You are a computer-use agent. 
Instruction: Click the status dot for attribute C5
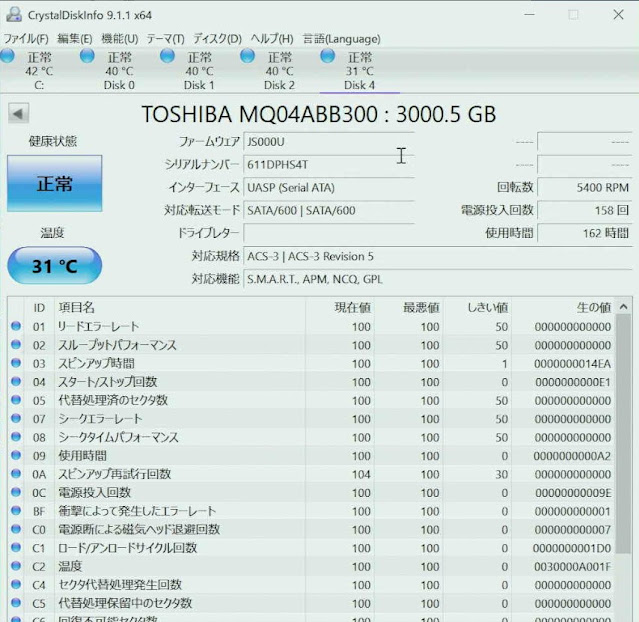pos(16,603)
